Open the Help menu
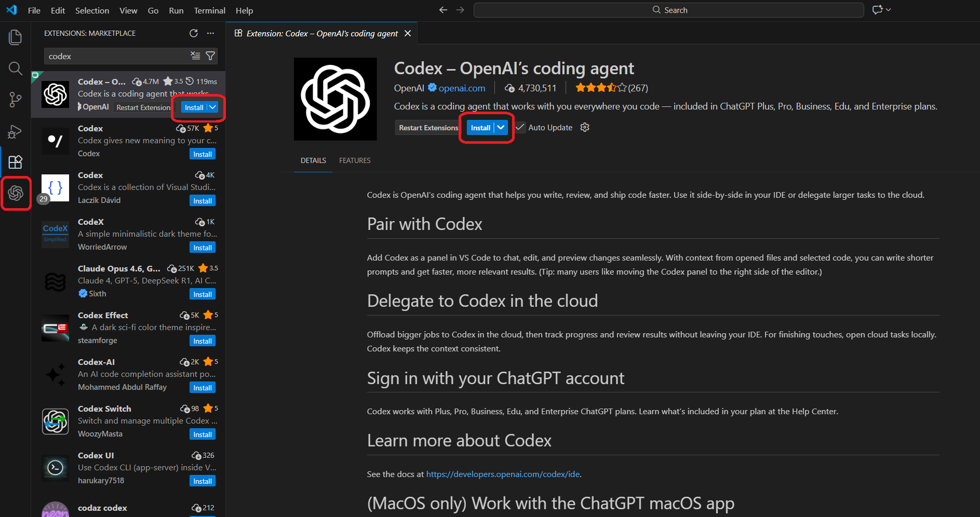The height and width of the screenshot is (517, 980). [244, 10]
